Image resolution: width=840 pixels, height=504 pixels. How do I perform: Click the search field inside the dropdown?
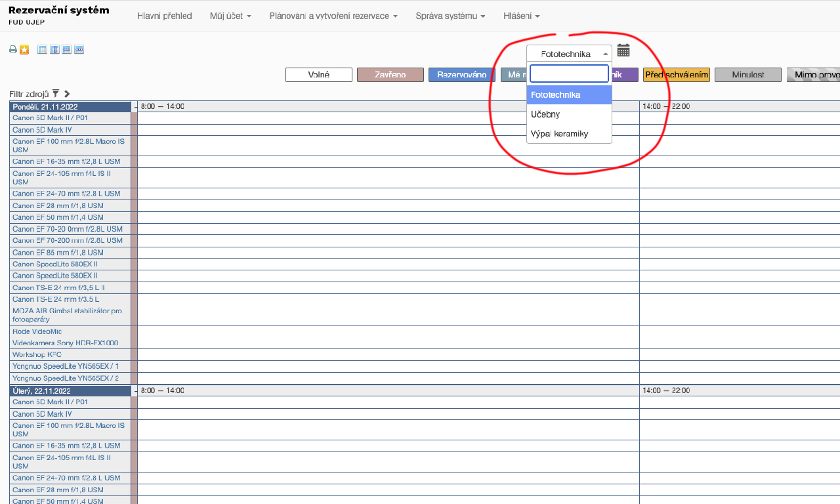[569, 73]
